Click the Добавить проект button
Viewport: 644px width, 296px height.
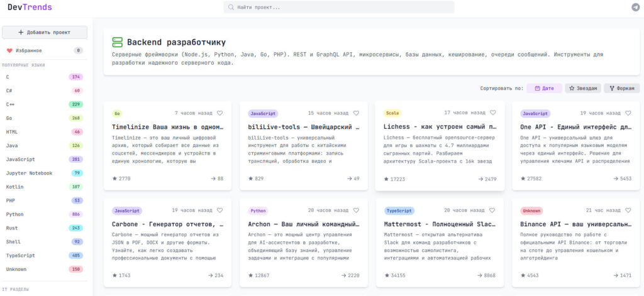click(45, 32)
